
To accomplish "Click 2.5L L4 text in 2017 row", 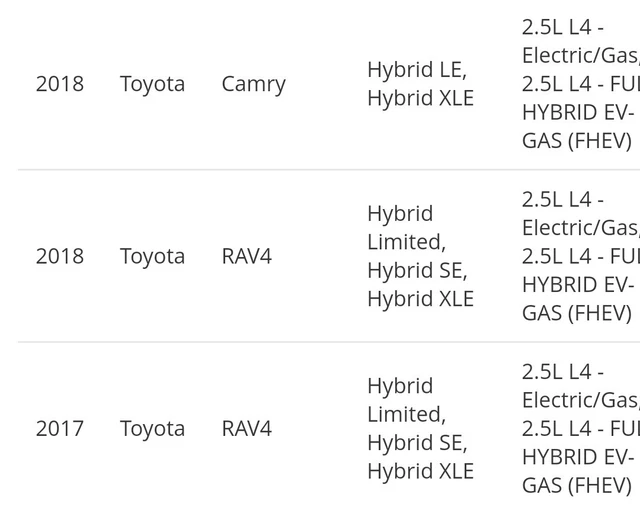I will pos(557,372).
